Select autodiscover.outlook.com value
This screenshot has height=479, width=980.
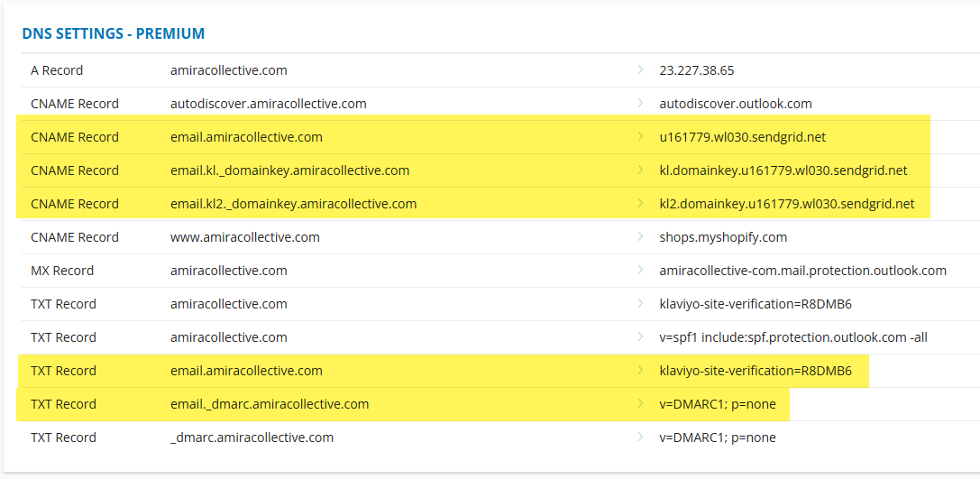point(736,104)
